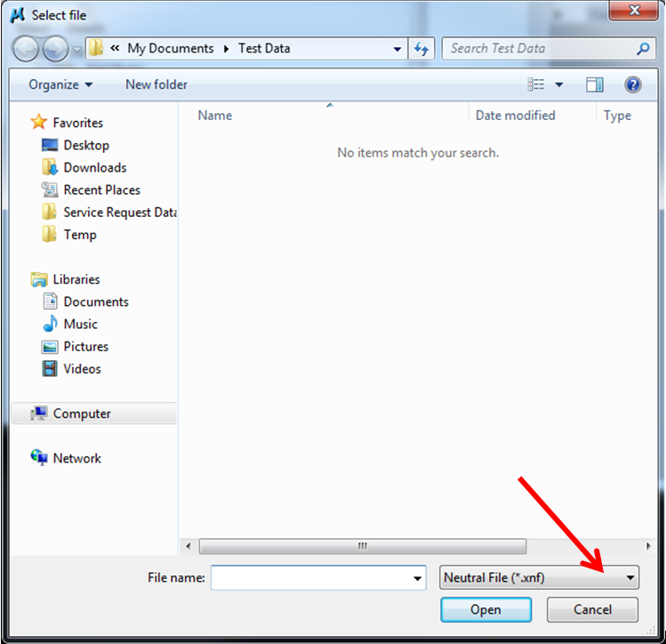Image resolution: width=666 pixels, height=644 pixels.
Task: Click New folder in the toolbar
Action: click(x=156, y=85)
